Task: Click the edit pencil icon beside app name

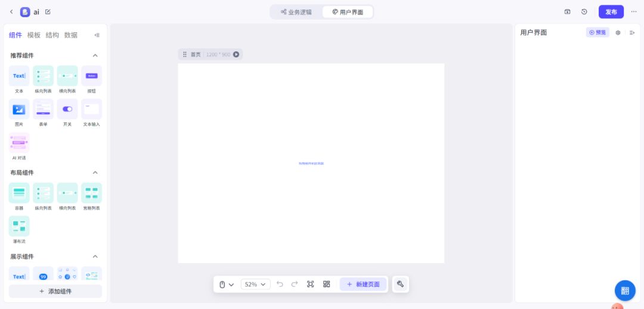Action: coord(48,12)
